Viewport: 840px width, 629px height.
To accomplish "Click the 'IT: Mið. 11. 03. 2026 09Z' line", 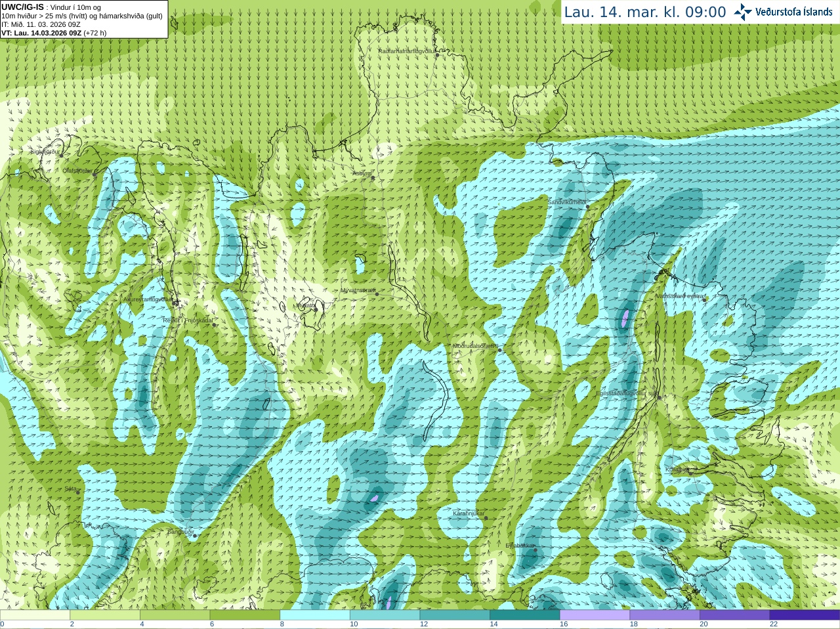I will point(41,24).
